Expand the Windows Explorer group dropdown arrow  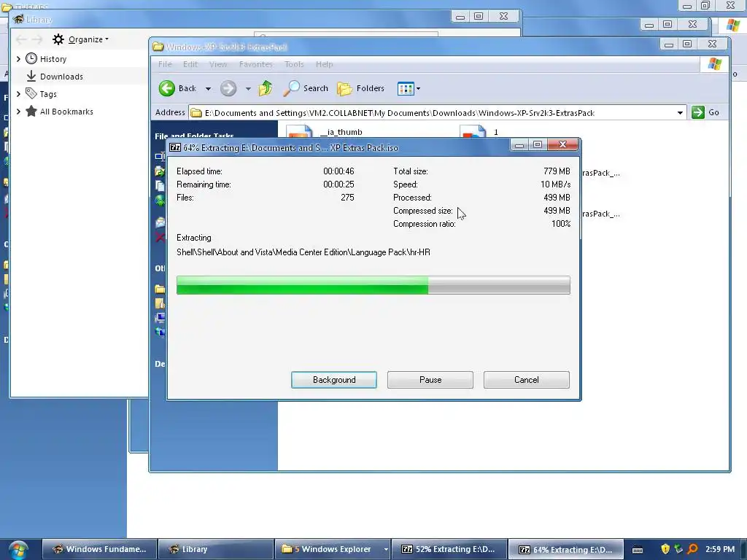tap(386, 550)
